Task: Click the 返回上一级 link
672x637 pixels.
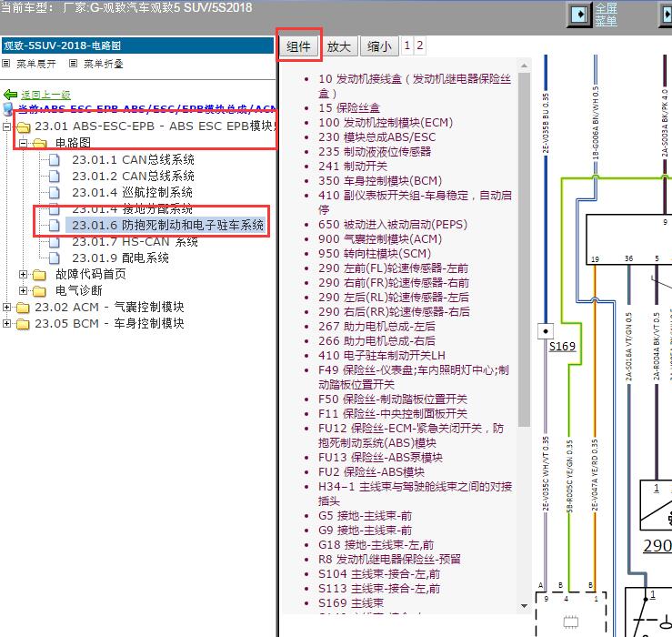Action: tap(45, 95)
